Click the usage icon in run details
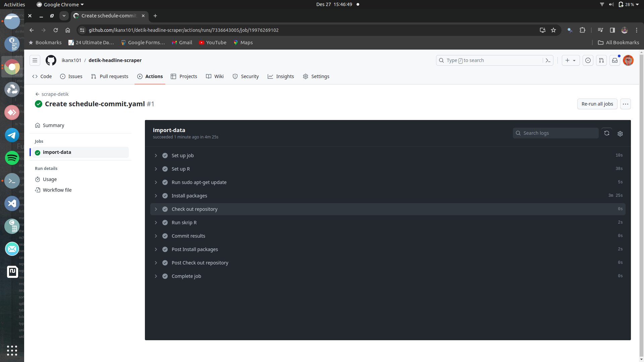This screenshot has width=644, height=362. point(38,179)
